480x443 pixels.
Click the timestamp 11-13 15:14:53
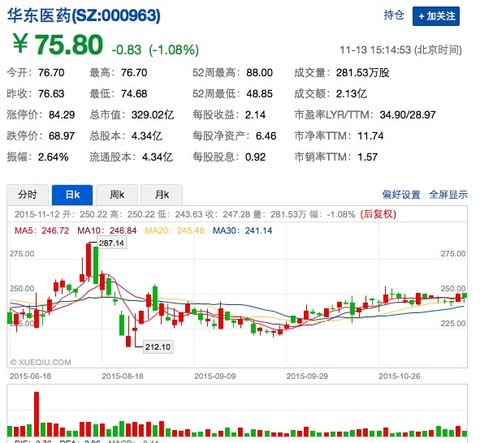[x=375, y=50]
